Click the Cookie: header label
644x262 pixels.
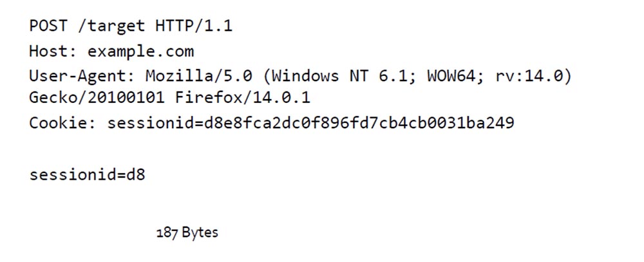(63, 122)
